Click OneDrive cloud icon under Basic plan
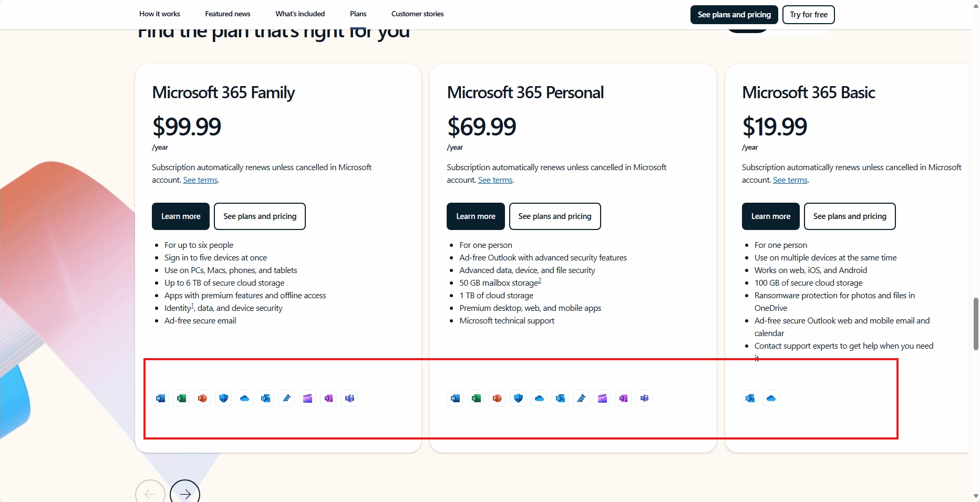Screen dimensions: 980x502 pyautogui.click(x=771, y=398)
